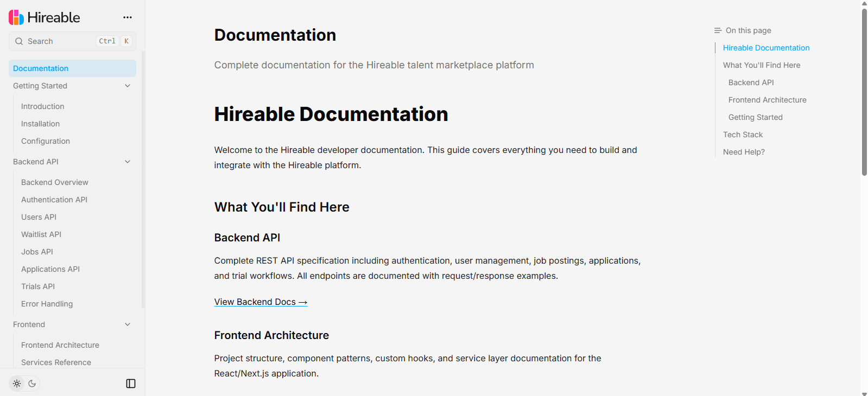Image resolution: width=868 pixels, height=396 pixels.
Task: Click the On this page list icon
Action: pos(718,30)
